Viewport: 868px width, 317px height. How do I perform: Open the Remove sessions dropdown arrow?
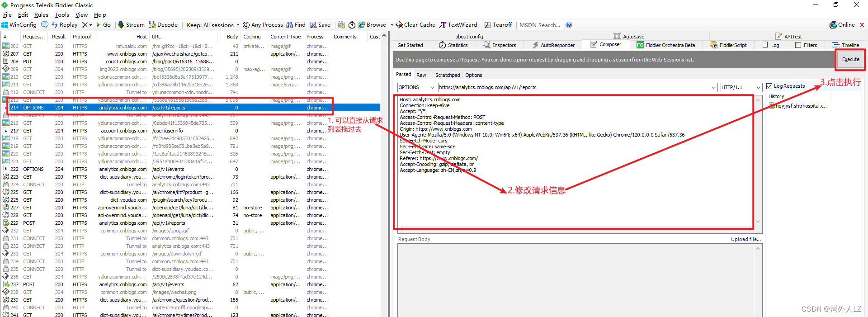pyautogui.click(x=90, y=25)
